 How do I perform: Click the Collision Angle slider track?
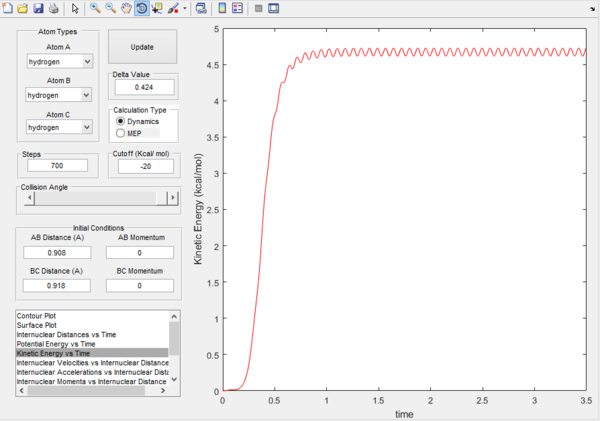tap(95, 198)
